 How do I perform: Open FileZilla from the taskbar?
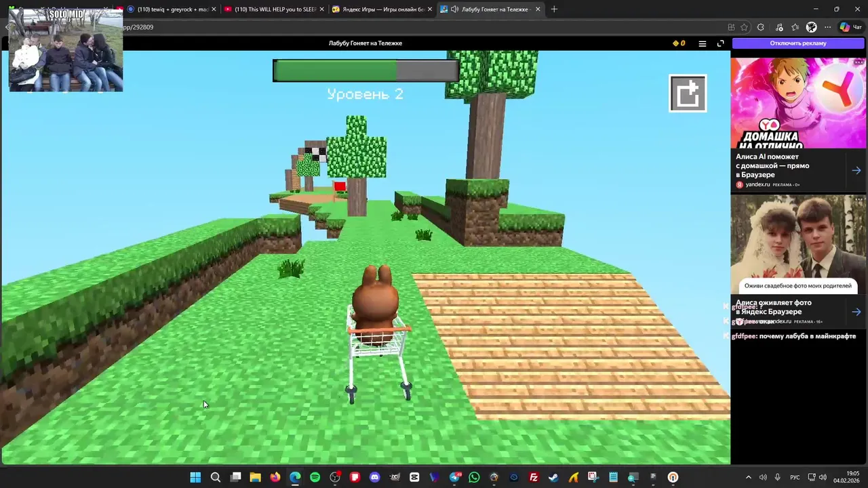pyautogui.click(x=534, y=477)
